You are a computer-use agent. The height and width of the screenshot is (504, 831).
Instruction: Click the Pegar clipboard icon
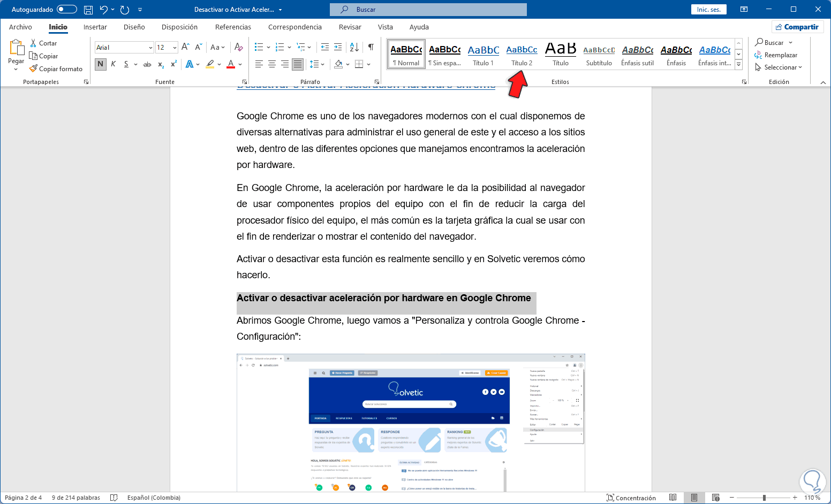tap(16, 48)
